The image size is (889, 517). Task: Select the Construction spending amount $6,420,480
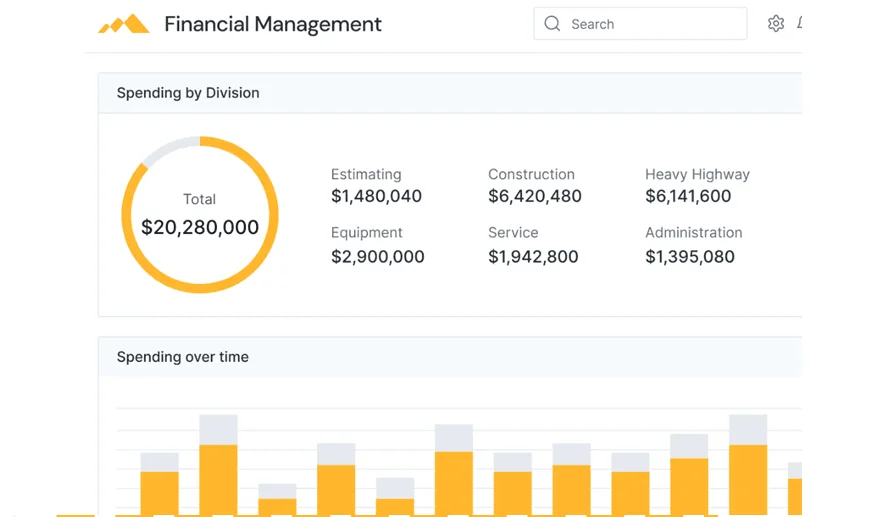tap(534, 197)
